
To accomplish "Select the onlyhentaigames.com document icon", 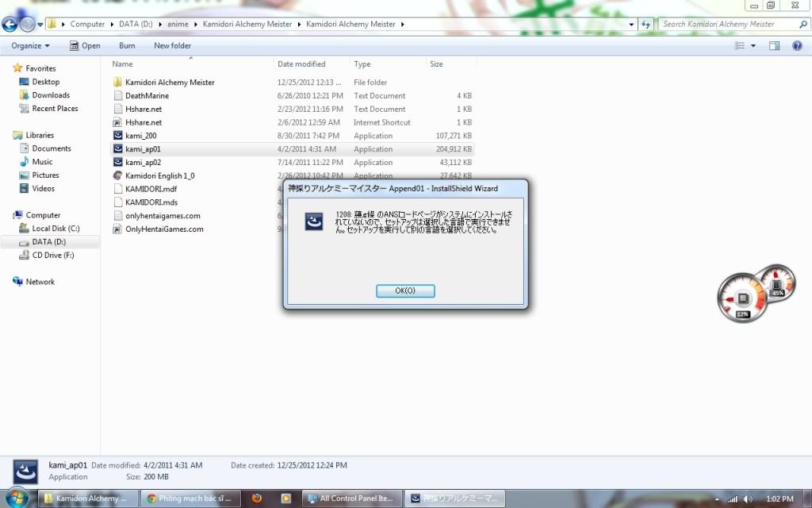I will pyautogui.click(x=117, y=216).
